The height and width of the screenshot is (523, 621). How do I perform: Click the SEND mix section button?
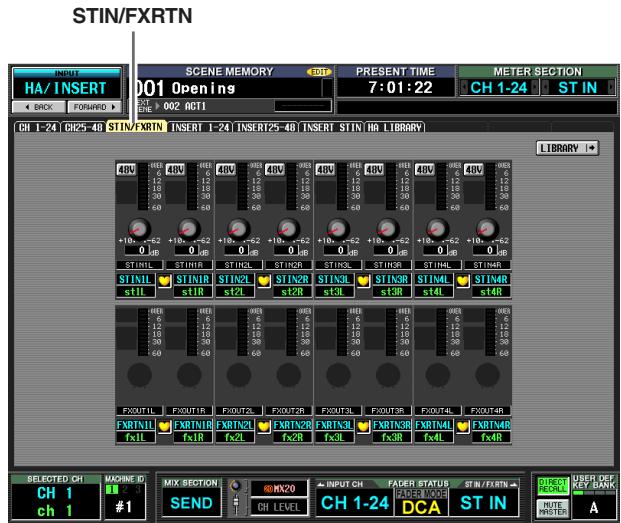pos(191,503)
